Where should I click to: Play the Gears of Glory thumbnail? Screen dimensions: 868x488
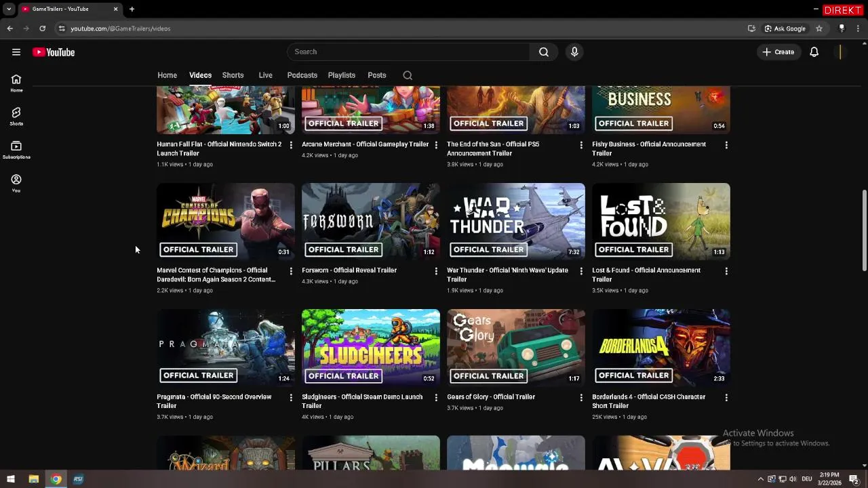(x=516, y=348)
